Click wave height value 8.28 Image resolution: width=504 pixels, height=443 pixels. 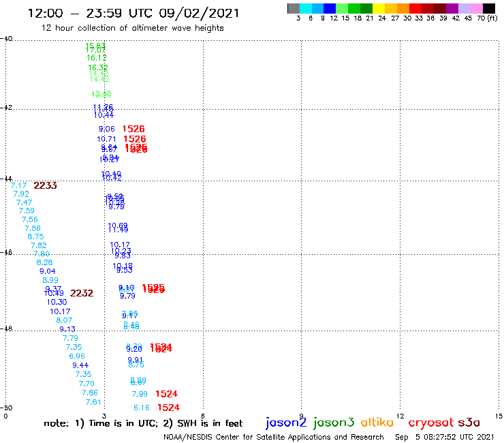(44, 262)
